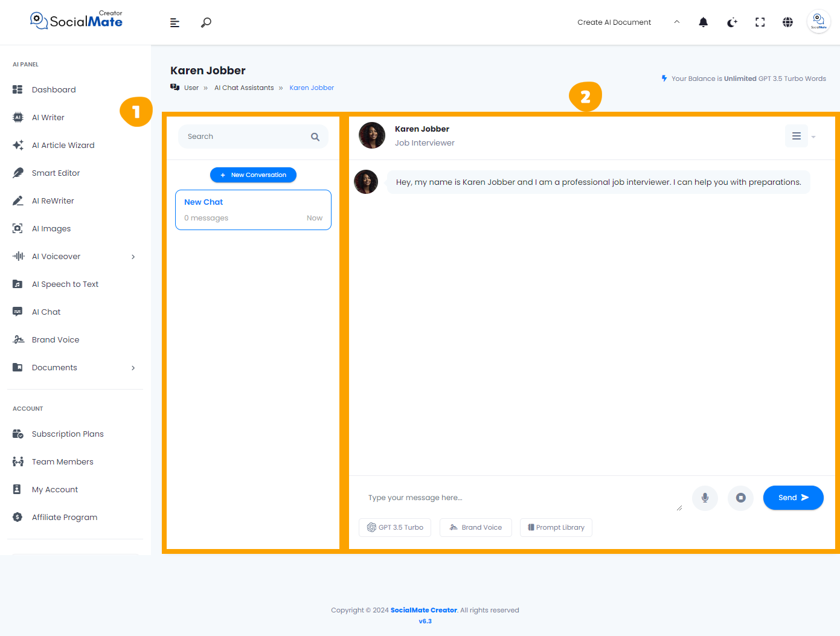The height and width of the screenshot is (636, 840).
Task: Open notifications bell
Action: pos(704,22)
